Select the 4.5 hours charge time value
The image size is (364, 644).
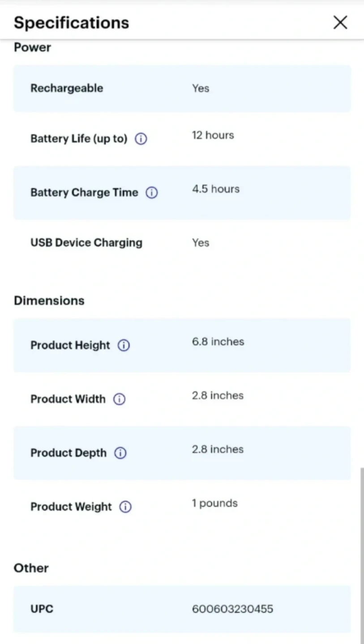pyautogui.click(x=216, y=189)
